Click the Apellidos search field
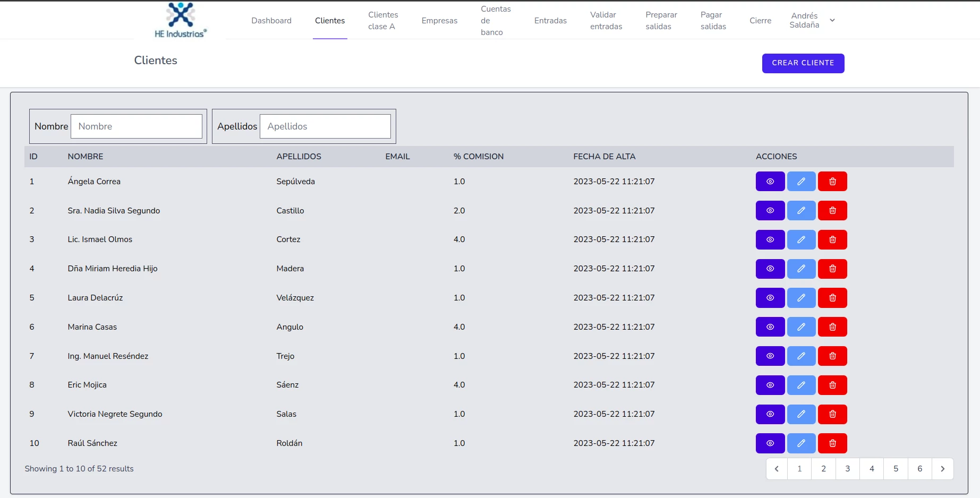The height and width of the screenshot is (498, 980). point(325,126)
